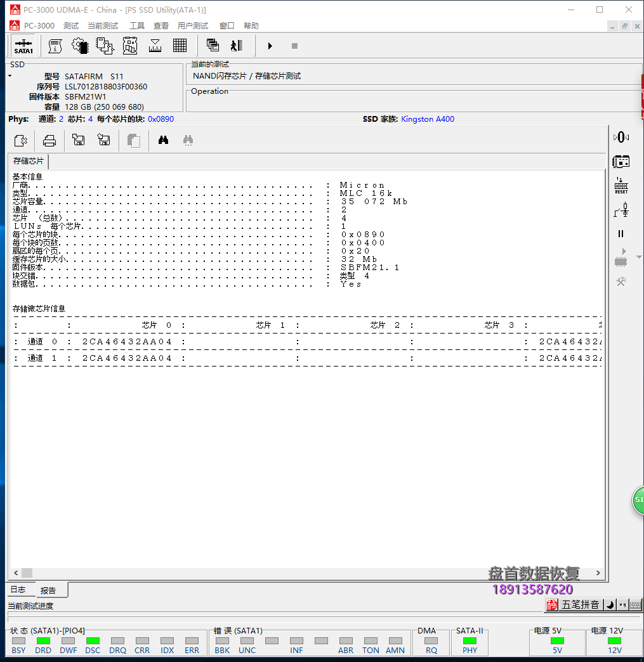Open the 测试 menu
Viewport: 644px width, 662px height.
click(71, 26)
